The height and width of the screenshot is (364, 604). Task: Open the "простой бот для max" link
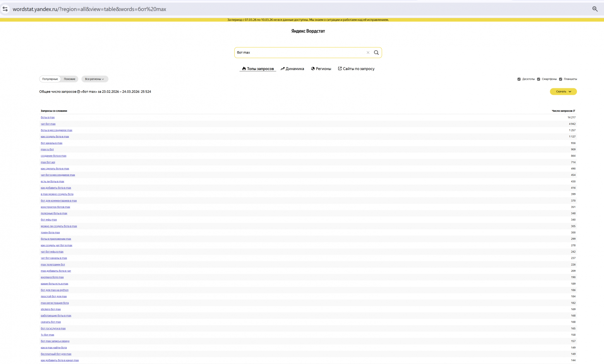(54, 297)
